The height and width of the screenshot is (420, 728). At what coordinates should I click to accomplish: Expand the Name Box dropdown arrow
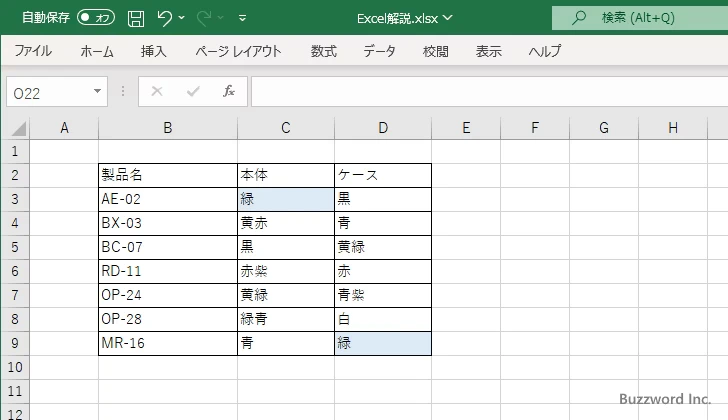[x=98, y=91]
